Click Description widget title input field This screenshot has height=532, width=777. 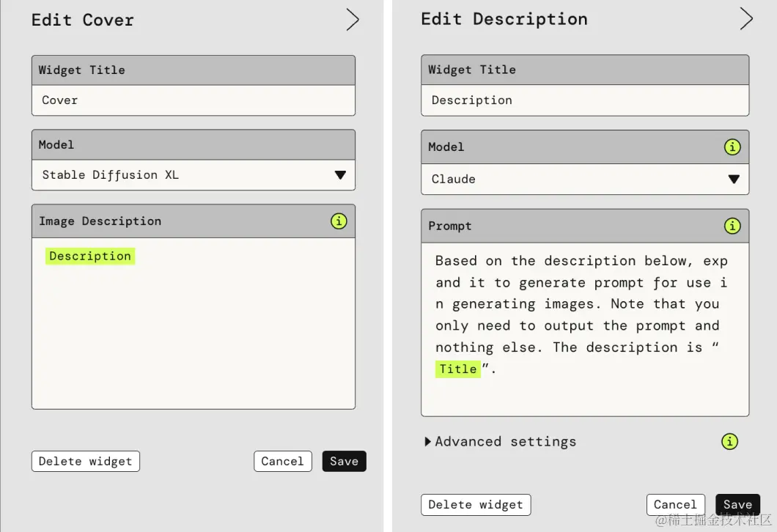585,100
